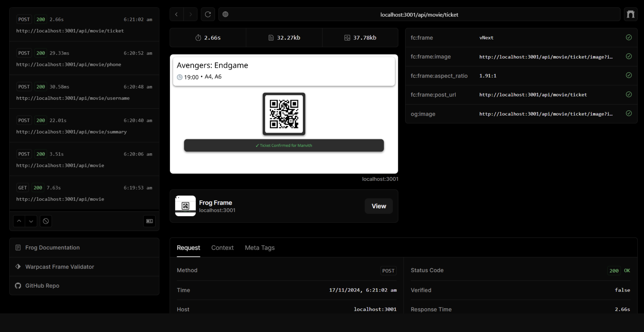
Task: Open the Request tab
Action: pos(188,248)
